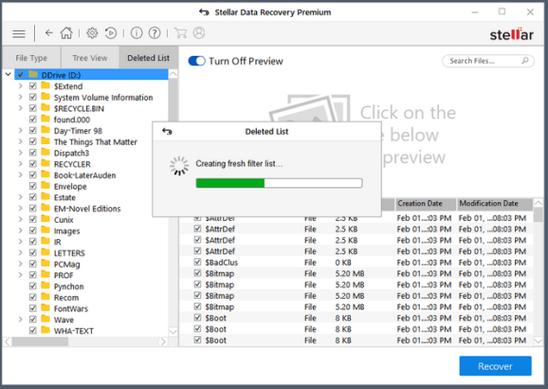
Task: Click tree pane scroll-down arrow
Action: click(x=173, y=331)
